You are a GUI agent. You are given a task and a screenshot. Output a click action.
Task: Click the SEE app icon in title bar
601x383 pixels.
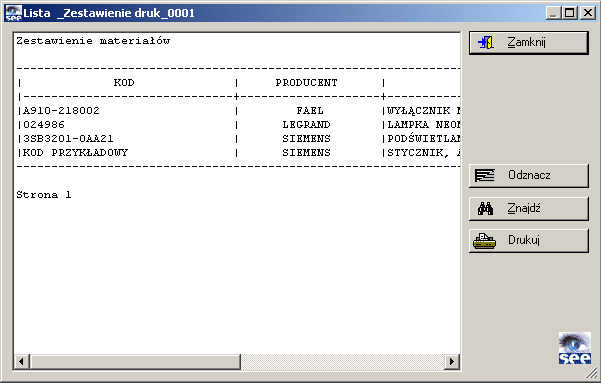click(x=13, y=13)
